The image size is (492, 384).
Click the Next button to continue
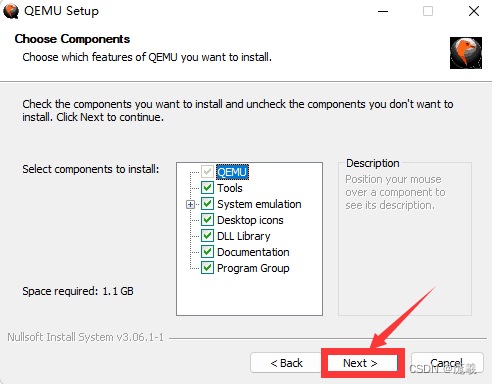[x=362, y=363]
